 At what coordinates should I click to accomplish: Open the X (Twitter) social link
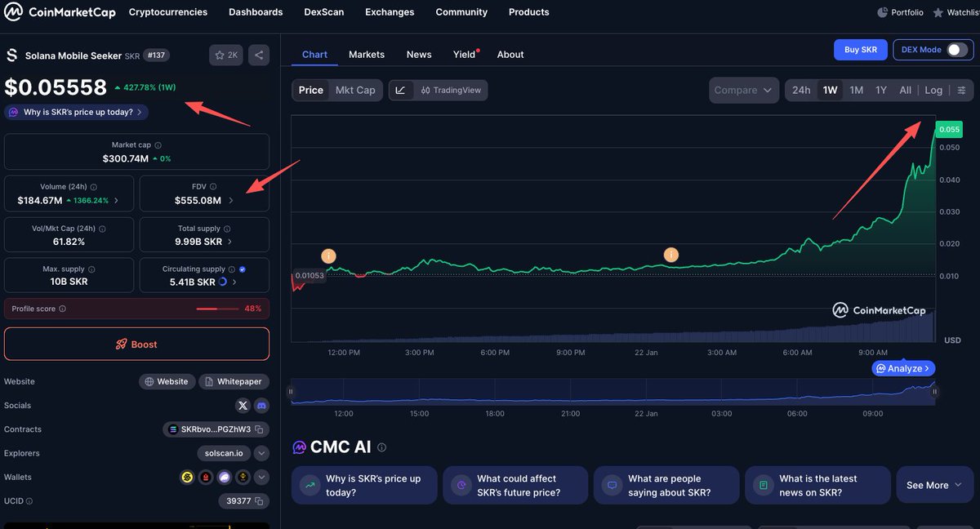coord(243,405)
